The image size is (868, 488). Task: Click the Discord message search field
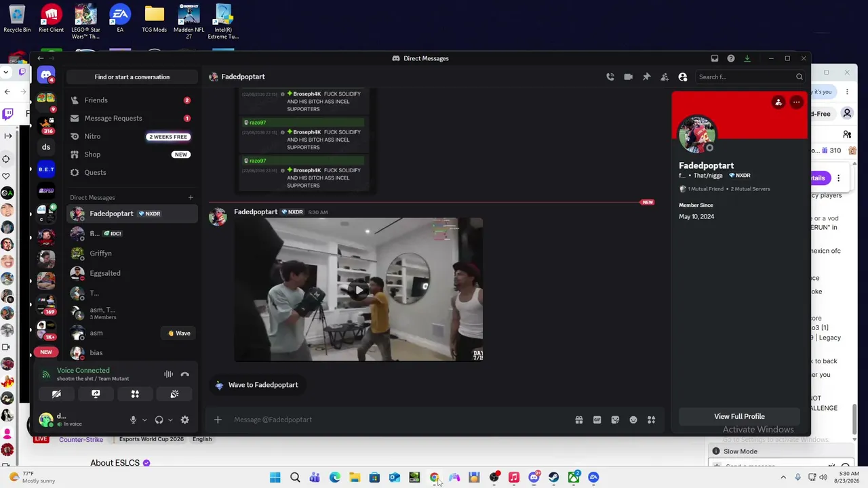pyautogui.click(x=751, y=77)
